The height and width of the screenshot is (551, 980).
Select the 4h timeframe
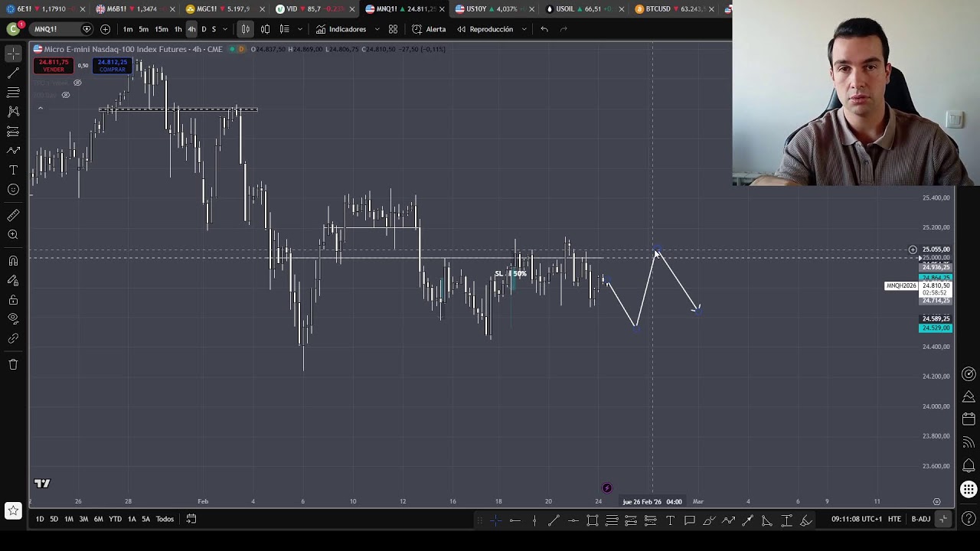tap(191, 29)
